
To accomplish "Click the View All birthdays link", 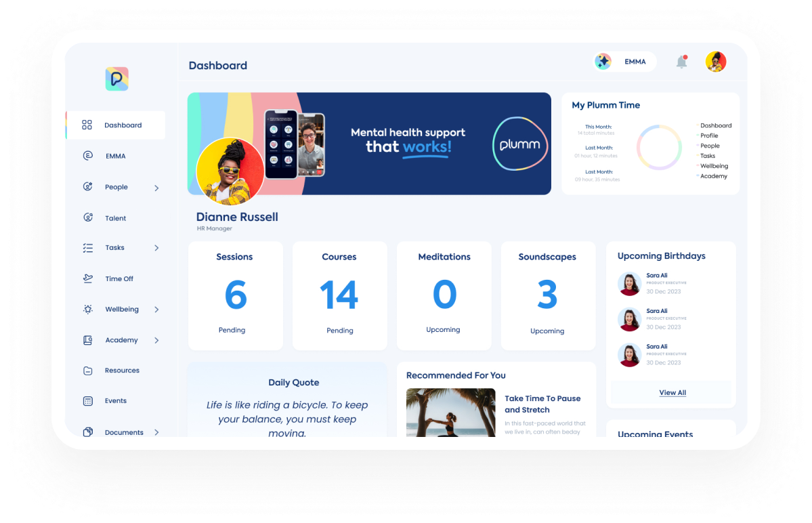I will point(672,392).
